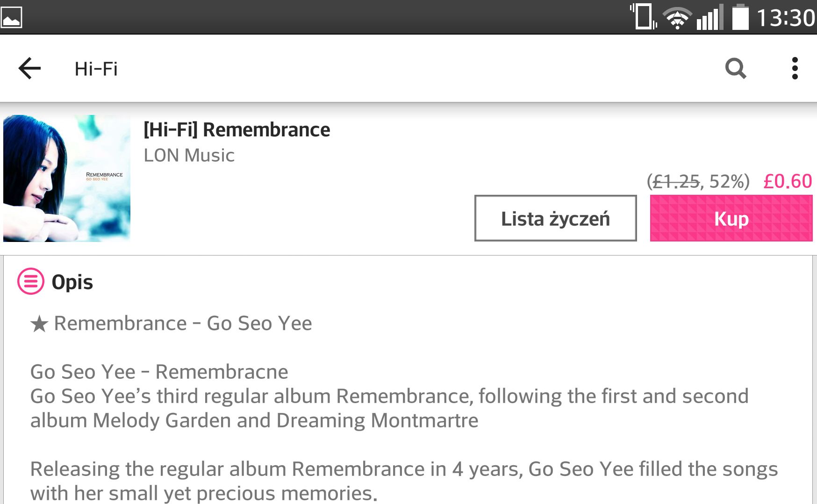The image size is (817, 504).
Task: Tap the picture notification icon
Action: point(11,17)
